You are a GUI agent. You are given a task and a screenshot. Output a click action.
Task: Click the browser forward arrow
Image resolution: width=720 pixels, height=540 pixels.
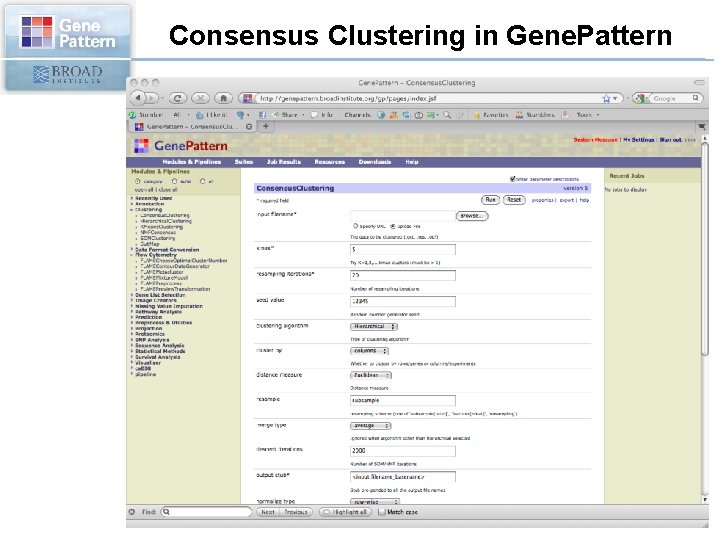(x=152, y=98)
